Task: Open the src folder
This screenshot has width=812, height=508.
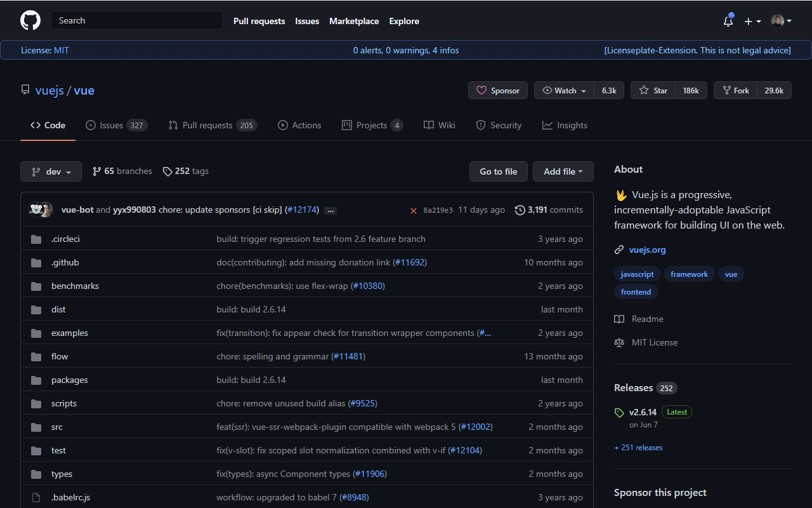Action: coord(57,427)
